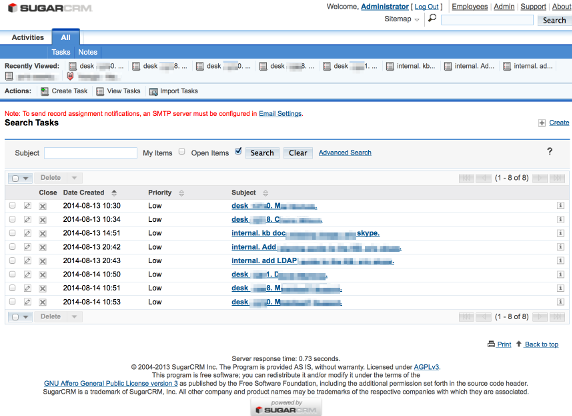This screenshot has height=416, width=572.
Task: Open the bottom Delete dropdown arrow
Action: coord(74,316)
